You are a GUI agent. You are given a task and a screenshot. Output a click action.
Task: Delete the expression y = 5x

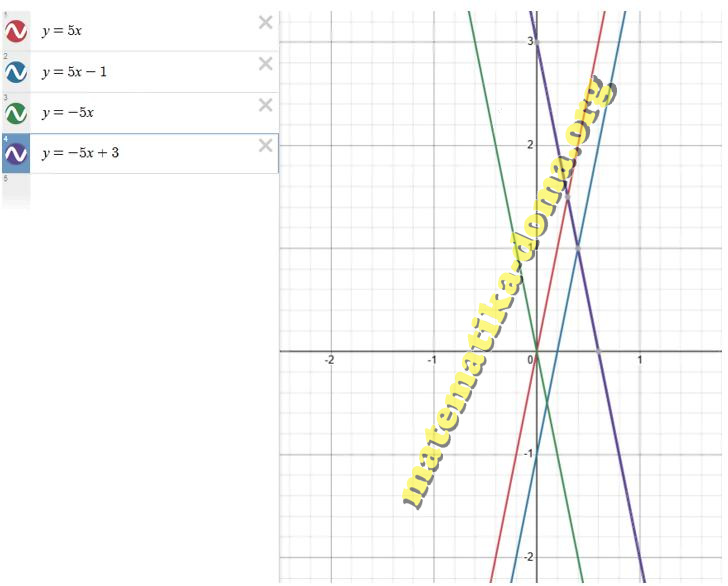[x=266, y=22]
